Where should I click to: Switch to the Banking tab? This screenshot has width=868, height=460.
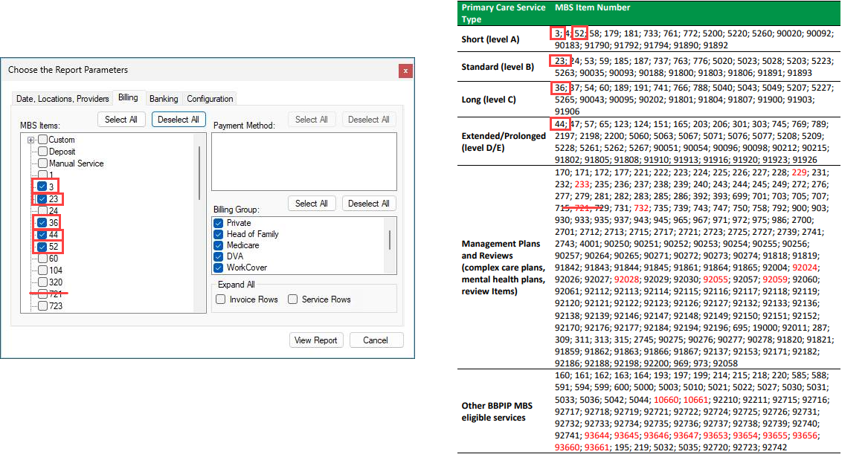[x=164, y=99]
